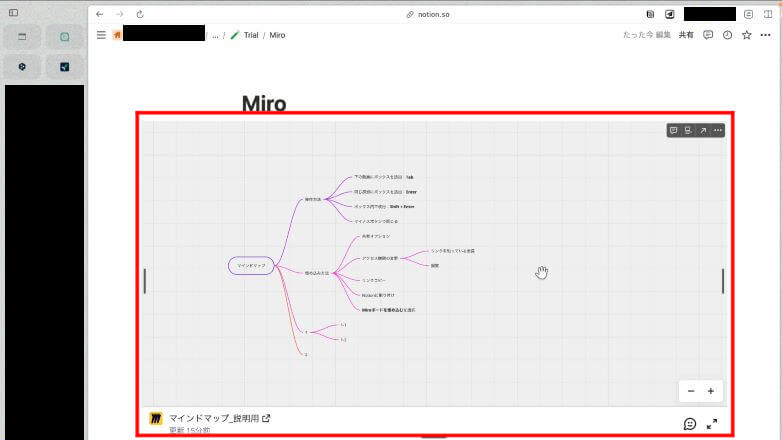Screen dimensions: 782x440
Task: Open the Notion extension icon in toolbar
Action: click(650, 14)
